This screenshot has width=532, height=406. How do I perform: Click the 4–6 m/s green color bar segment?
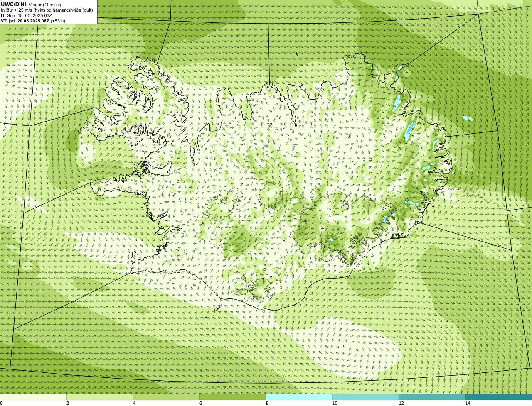tap(166, 397)
